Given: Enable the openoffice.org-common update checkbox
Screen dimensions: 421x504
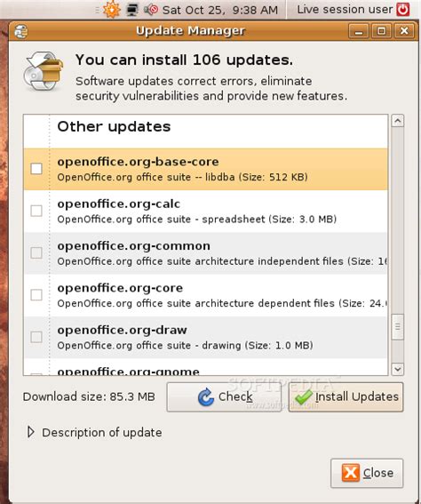Looking at the screenshot, I should 36,252.
